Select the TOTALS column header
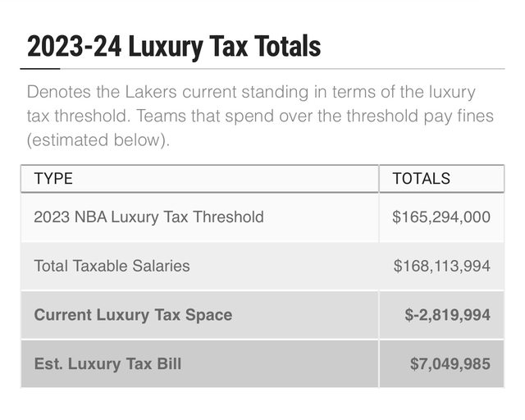525x420 pixels. [x=422, y=178]
